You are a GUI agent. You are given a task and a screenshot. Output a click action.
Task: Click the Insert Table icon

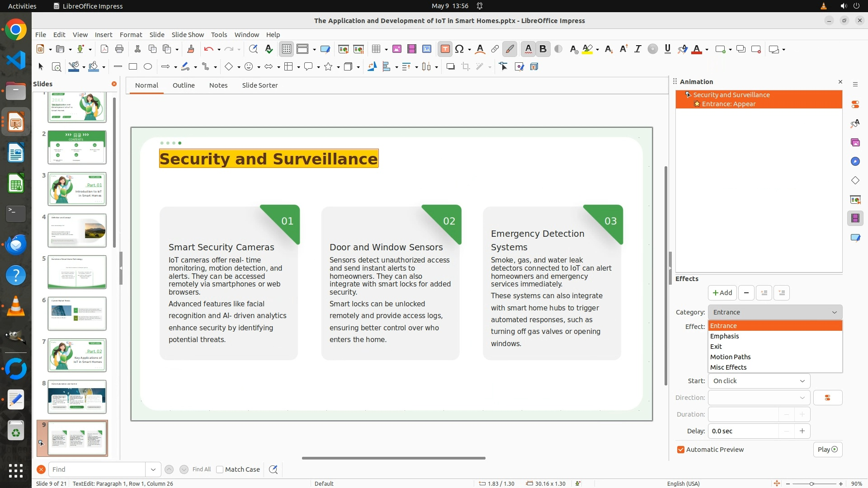pos(376,49)
